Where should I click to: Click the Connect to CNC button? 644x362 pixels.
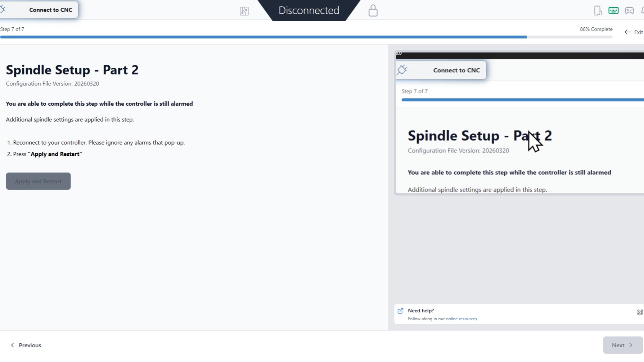point(39,10)
